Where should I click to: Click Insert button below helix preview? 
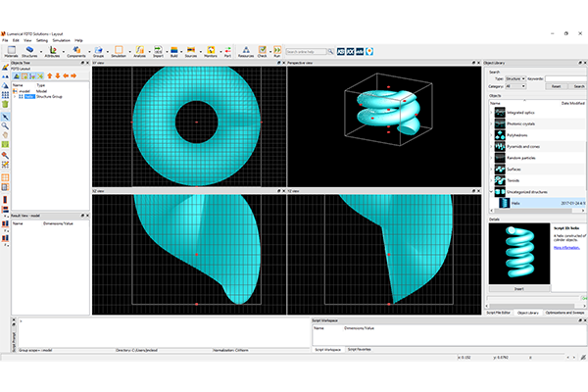pos(519,289)
